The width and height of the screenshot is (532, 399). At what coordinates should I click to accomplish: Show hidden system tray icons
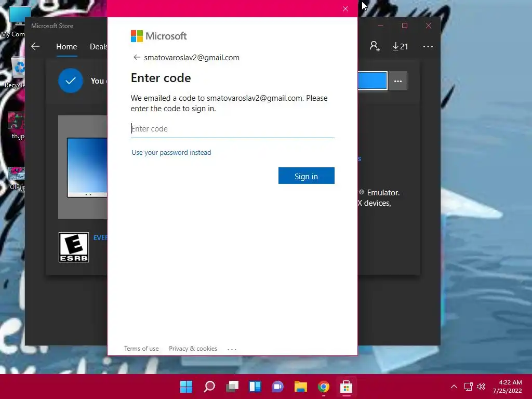click(x=454, y=387)
